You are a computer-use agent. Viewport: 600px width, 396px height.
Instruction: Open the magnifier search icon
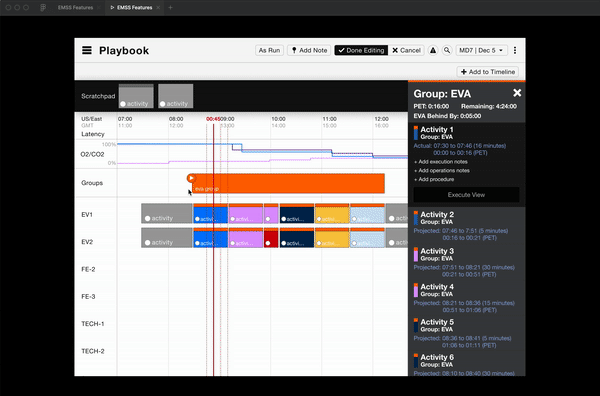click(447, 50)
